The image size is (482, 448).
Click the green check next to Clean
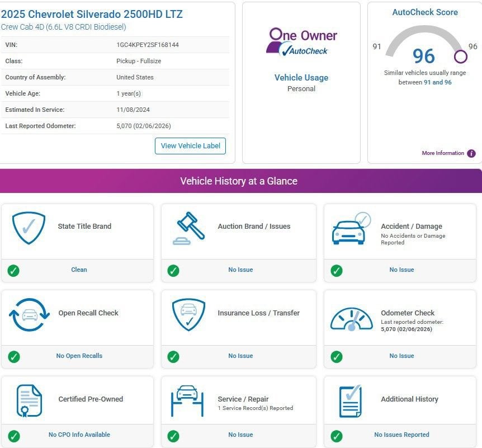click(x=13, y=271)
